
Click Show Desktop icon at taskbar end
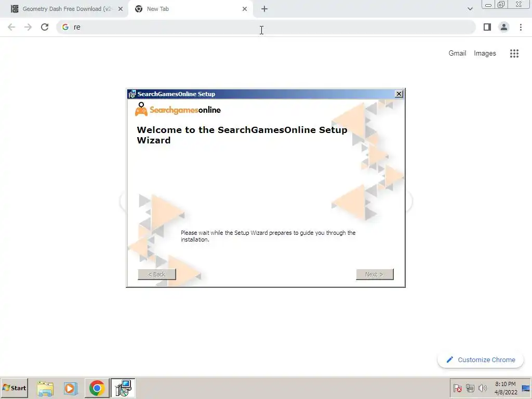pos(526,388)
